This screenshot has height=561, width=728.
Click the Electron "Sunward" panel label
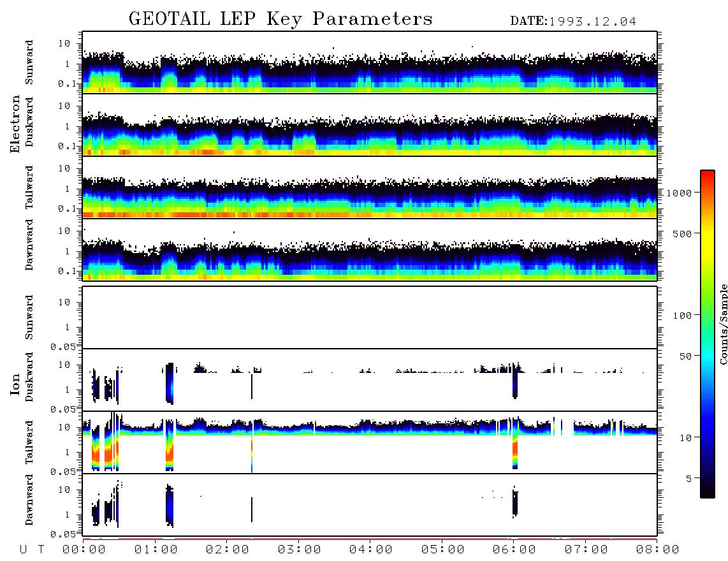tap(29, 62)
